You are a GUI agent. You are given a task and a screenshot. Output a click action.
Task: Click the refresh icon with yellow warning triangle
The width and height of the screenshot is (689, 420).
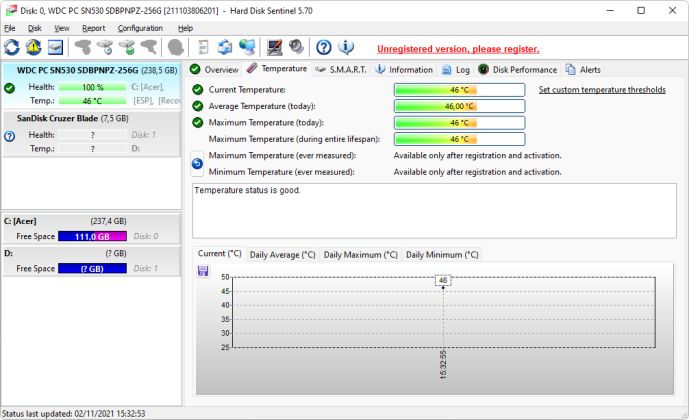33,47
